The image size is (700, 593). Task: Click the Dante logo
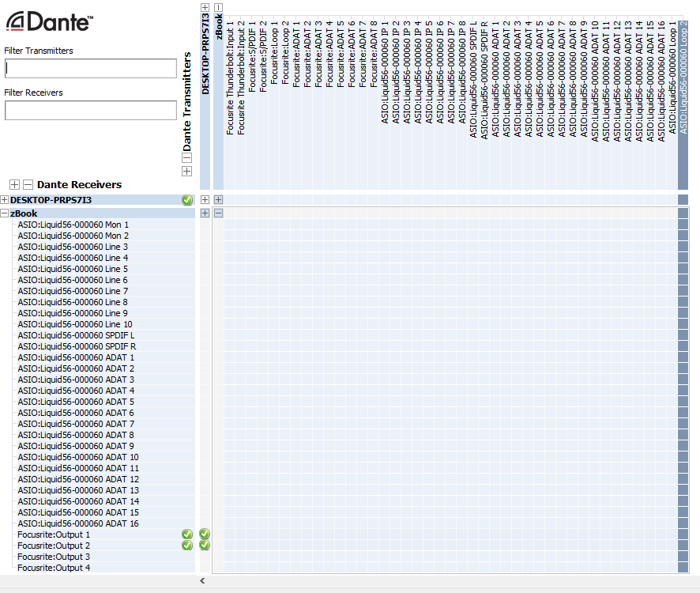[49, 21]
